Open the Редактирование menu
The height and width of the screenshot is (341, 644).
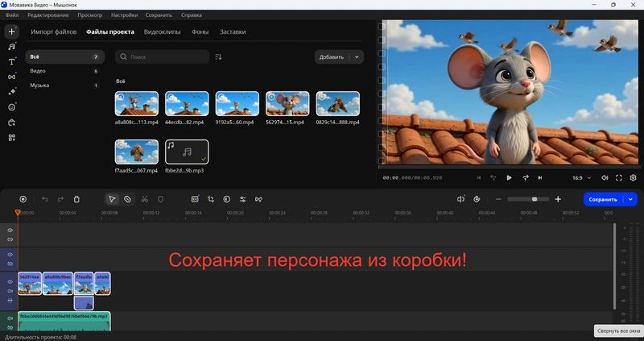(x=48, y=15)
